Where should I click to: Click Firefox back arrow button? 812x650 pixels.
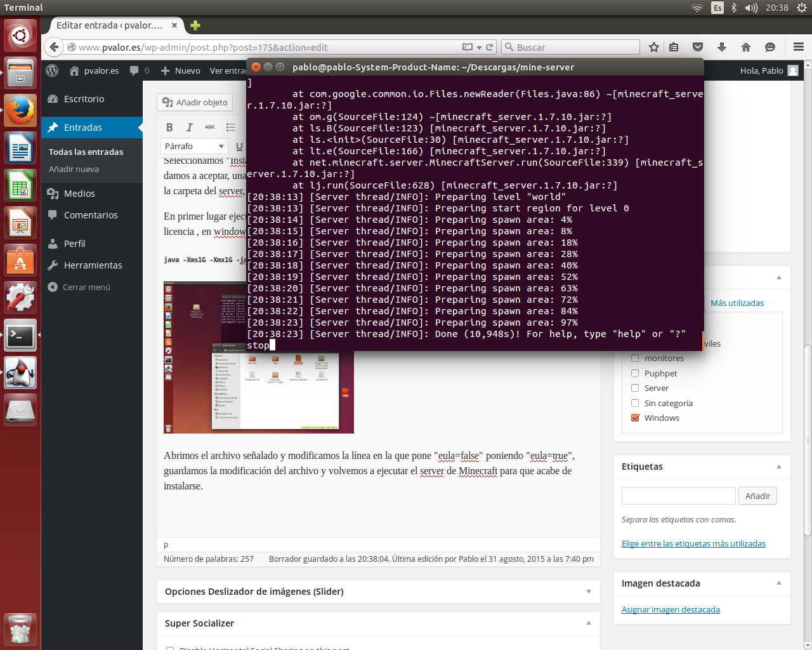54,47
